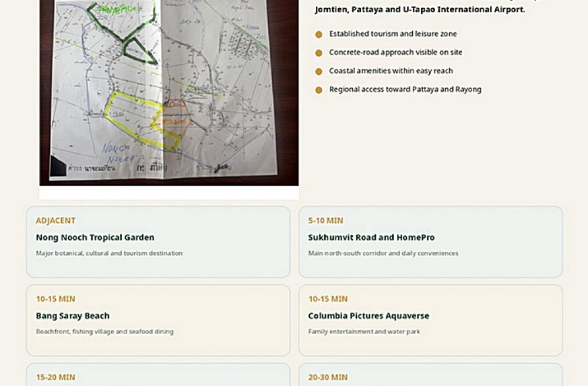The image size is (588, 386).
Task: Click the bullet dot beside 'Concrete-road approach'
Action: click(x=319, y=53)
